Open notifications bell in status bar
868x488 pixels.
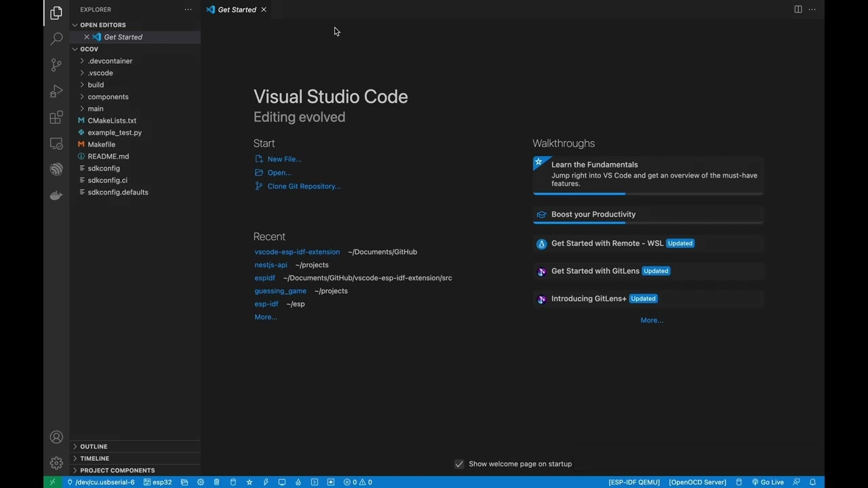click(812, 482)
